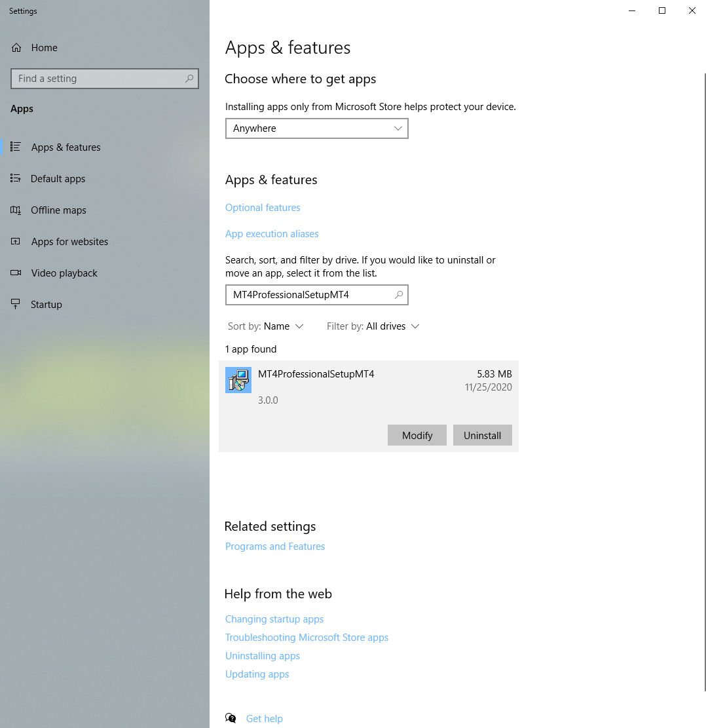Select the MT4ProfessionalSetupMT4 app name
706x728 pixels.
(316, 374)
